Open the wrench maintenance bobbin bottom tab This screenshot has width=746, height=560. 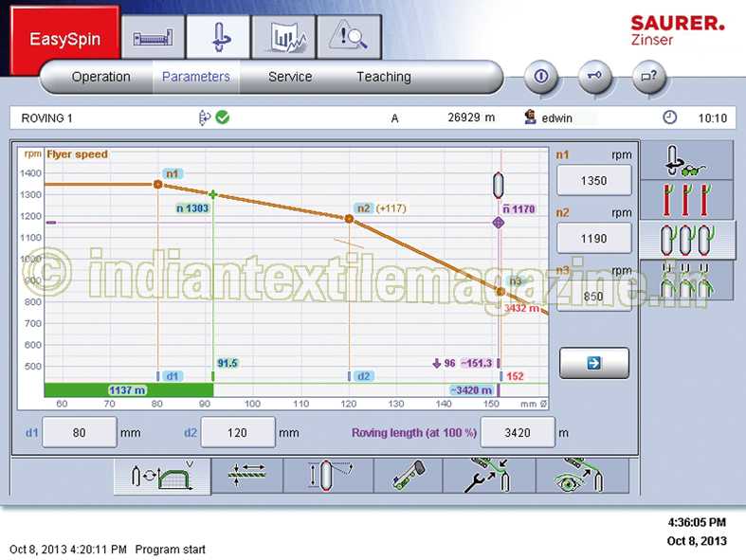pos(489,476)
